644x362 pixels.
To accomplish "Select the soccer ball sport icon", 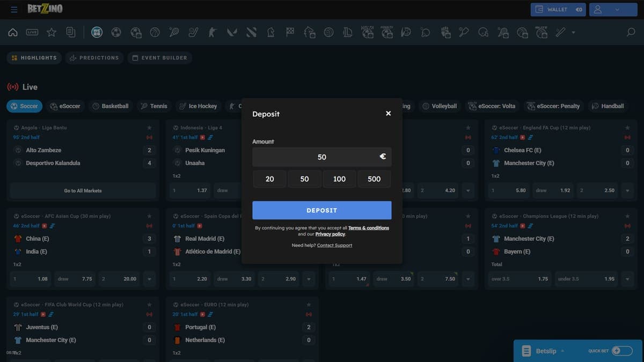I will tap(116, 32).
